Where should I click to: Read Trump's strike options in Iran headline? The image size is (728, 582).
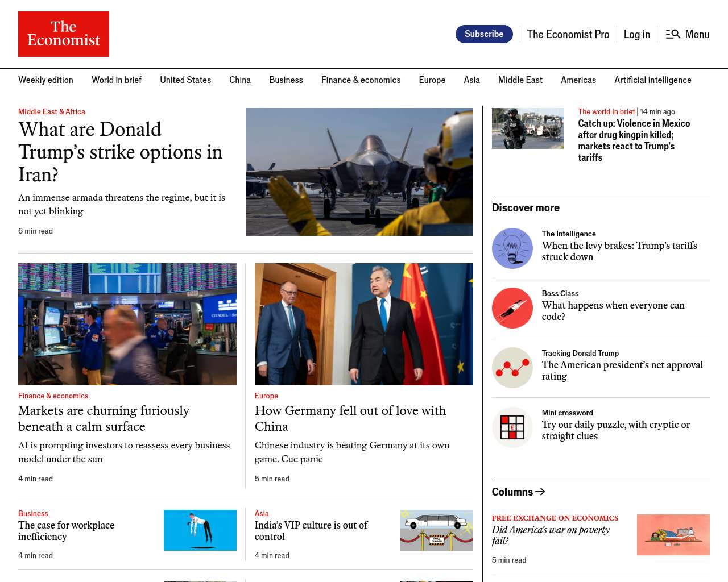(x=120, y=152)
